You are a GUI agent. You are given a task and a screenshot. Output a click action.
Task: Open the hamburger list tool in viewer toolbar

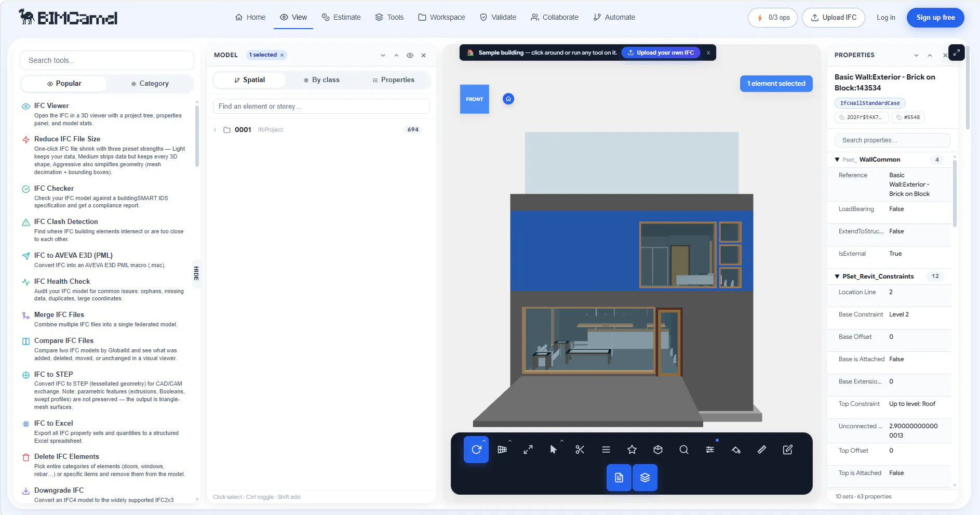pos(606,450)
